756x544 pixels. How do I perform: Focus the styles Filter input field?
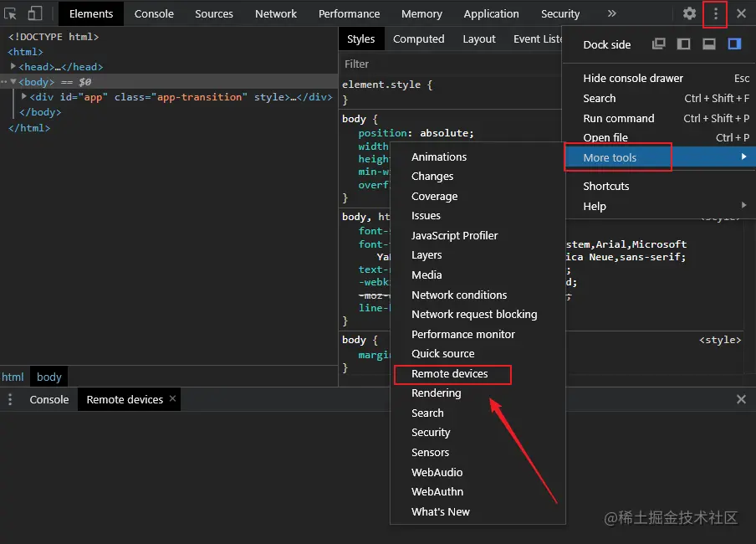click(x=443, y=64)
